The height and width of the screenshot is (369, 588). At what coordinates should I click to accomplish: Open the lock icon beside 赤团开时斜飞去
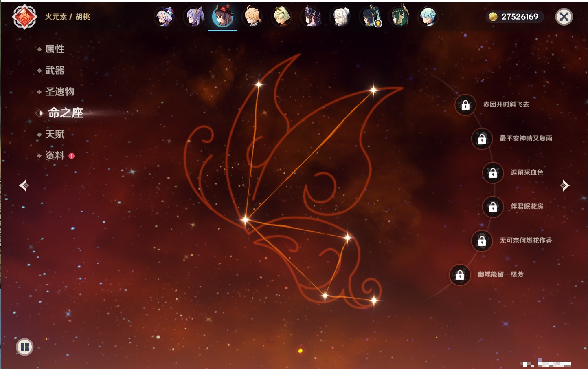[465, 105]
